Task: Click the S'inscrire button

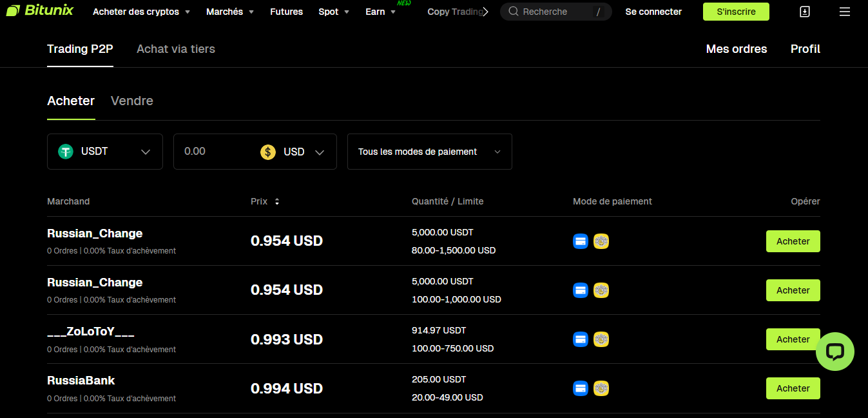Action: [x=736, y=11]
